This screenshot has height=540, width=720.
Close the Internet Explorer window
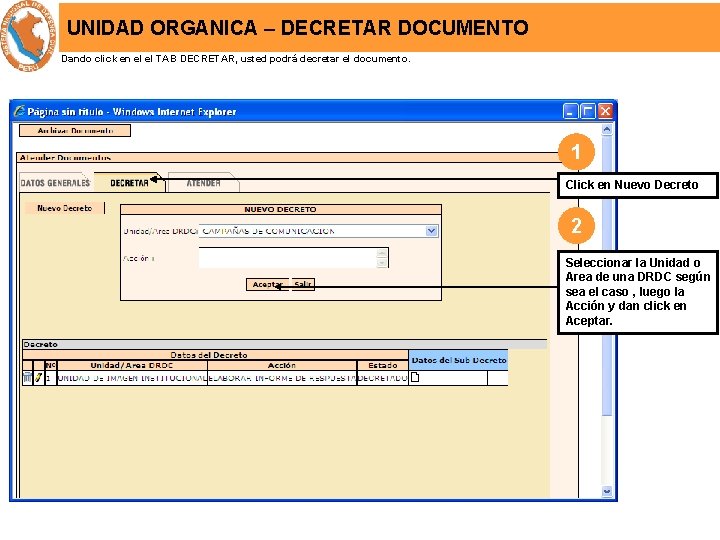(x=606, y=111)
